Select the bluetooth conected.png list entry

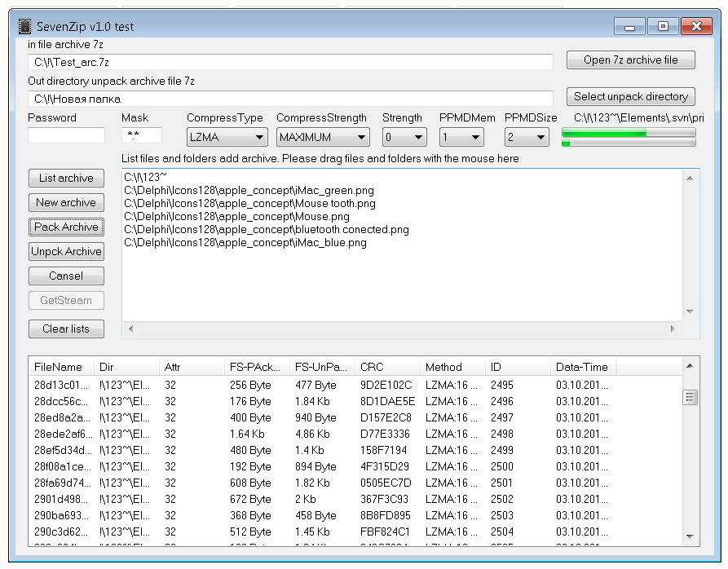point(267,229)
